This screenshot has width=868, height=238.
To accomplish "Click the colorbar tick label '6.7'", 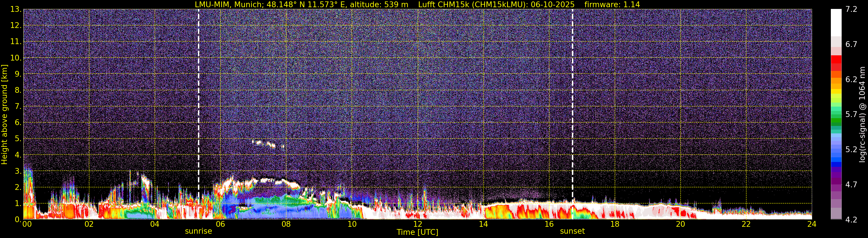I will pos(851,44).
